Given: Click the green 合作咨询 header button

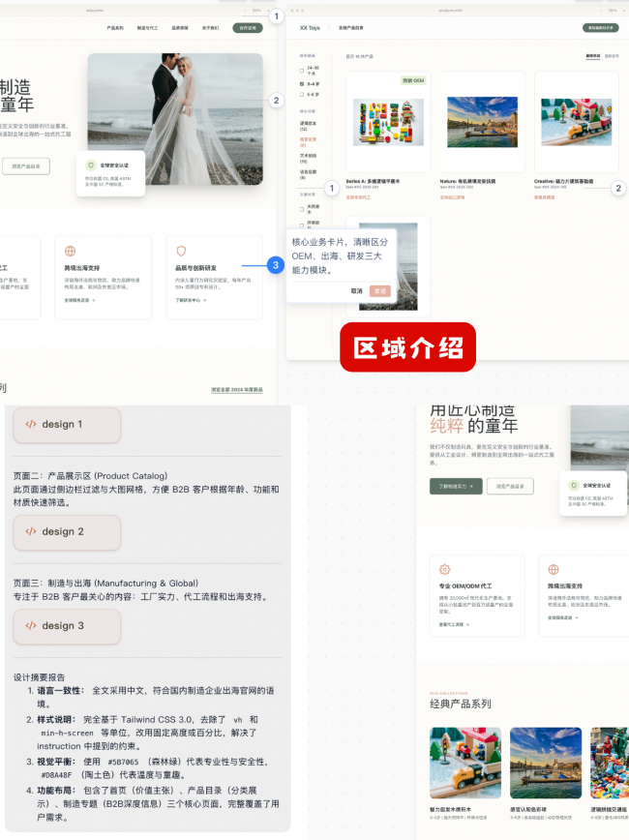Looking at the screenshot, I should click(x=248, y=28).
